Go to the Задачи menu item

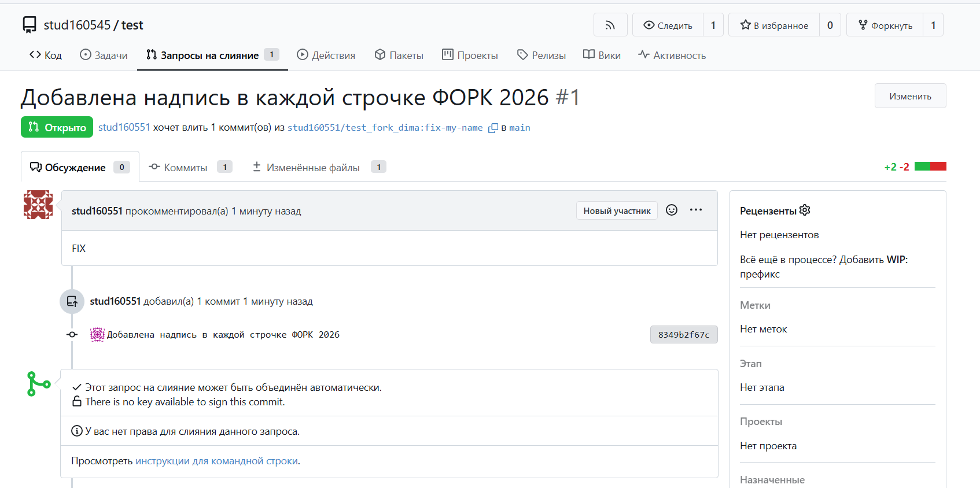[104, 56]
